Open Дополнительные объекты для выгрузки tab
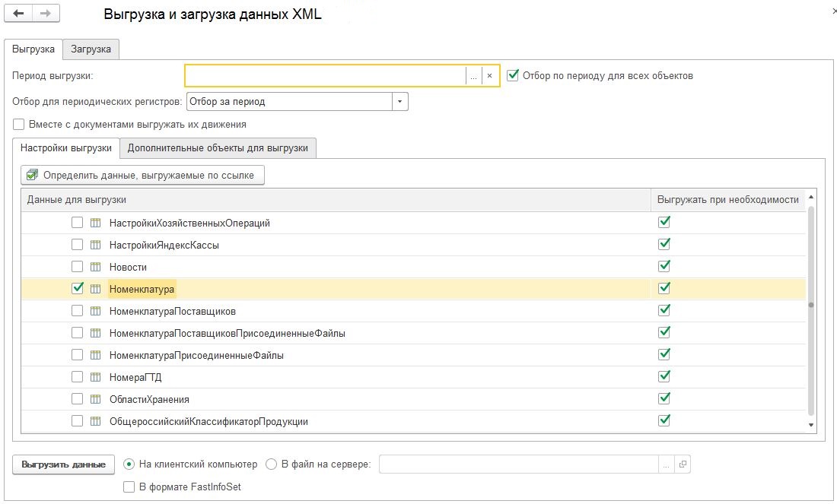Screen dimensions: 837x504 (218, 147)
